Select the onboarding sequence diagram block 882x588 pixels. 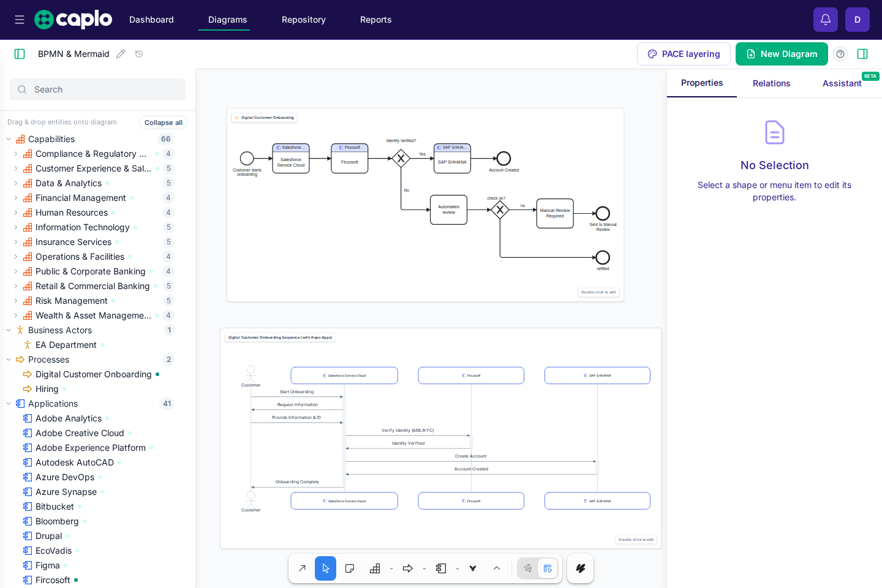(x=441, y=439)
